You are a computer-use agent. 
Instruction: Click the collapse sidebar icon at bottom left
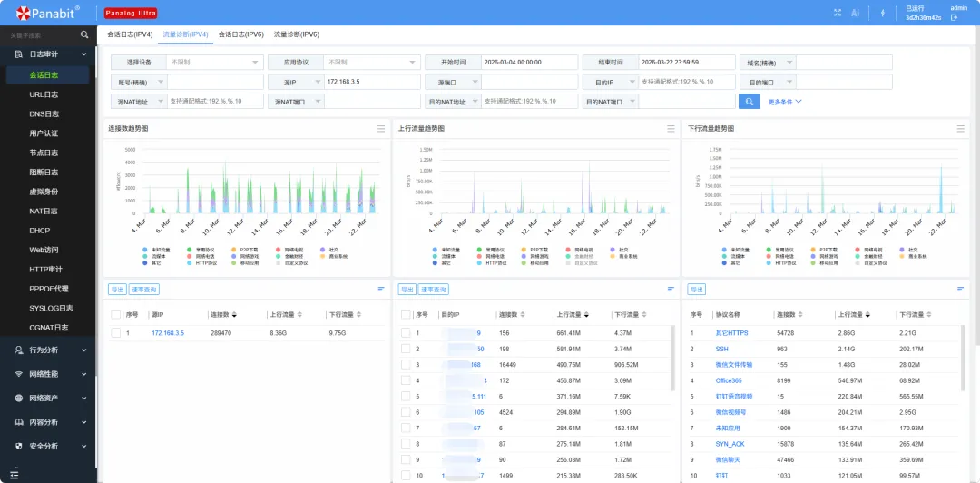(14, 476)
